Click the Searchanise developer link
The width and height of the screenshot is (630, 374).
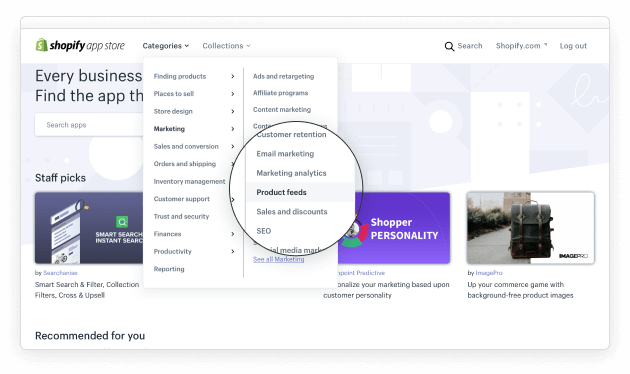click(60, 273)
